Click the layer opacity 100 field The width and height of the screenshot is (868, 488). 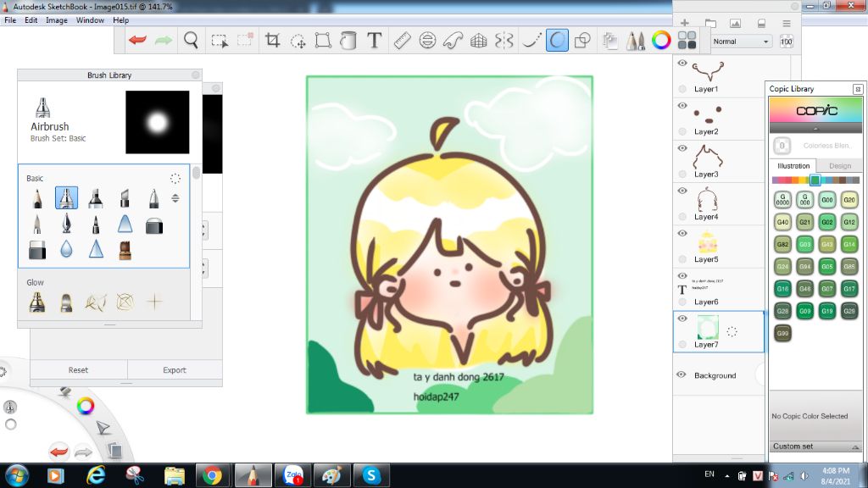786,42
